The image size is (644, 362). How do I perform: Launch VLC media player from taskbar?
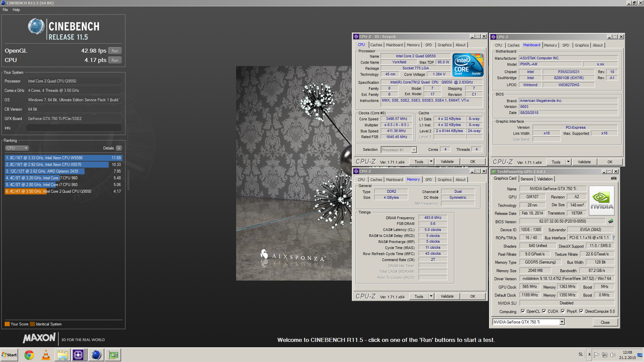(46, 355)
